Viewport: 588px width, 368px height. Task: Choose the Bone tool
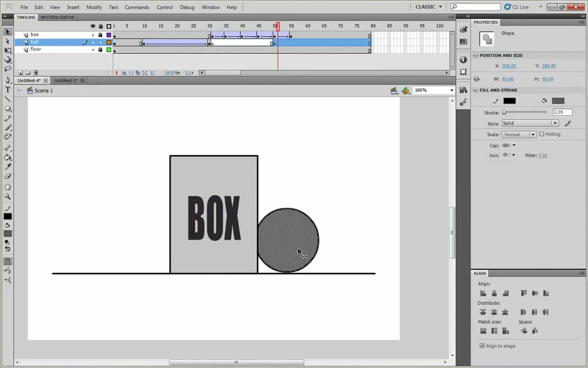pos(8,148)
